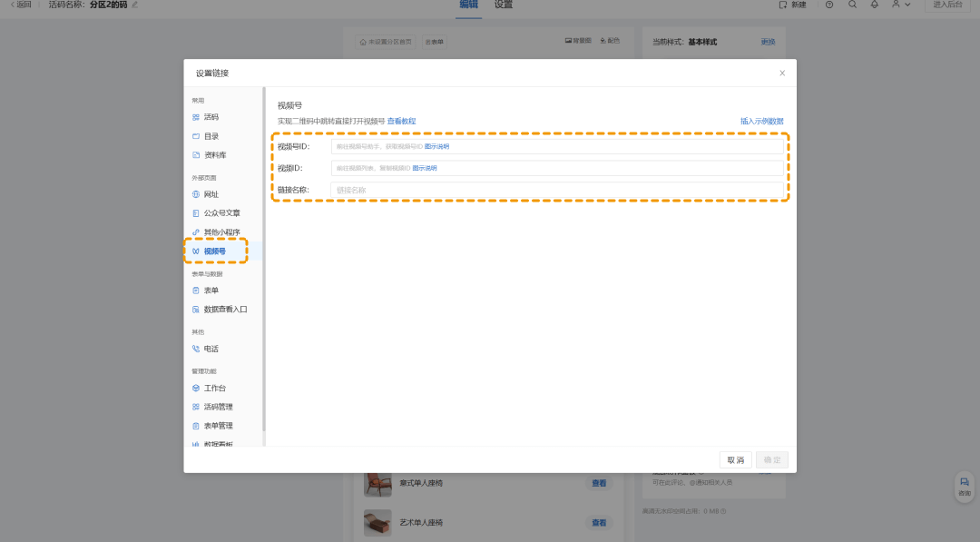Pick 公众号文章 as link type
Viewport: 980px width, 542px height.
[x=221, y=213]
